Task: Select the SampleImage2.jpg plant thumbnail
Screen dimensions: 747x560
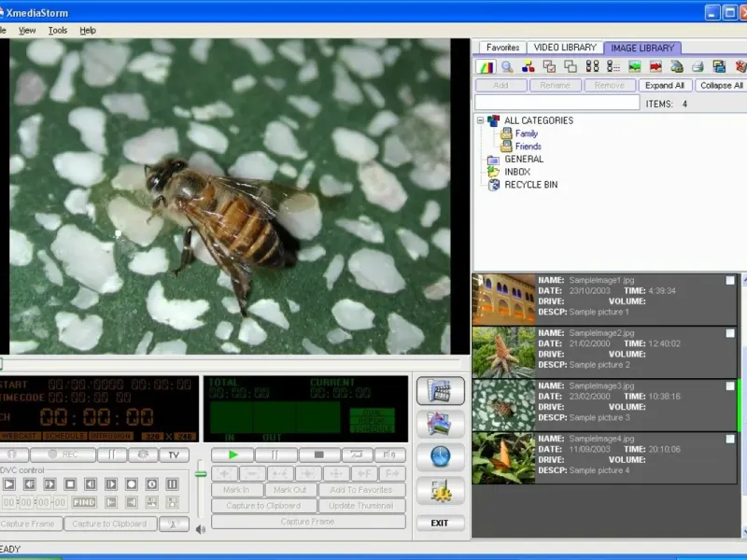Action: (503, 352)
